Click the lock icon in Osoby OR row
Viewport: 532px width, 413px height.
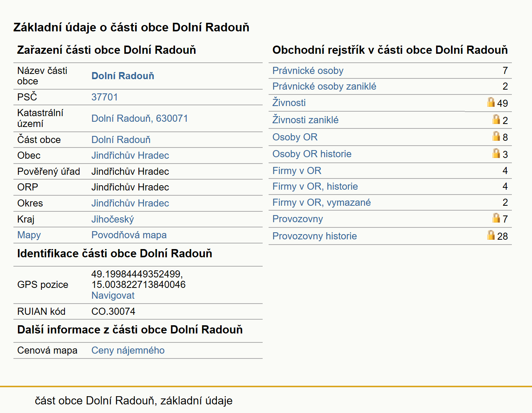tap(496, 136)
